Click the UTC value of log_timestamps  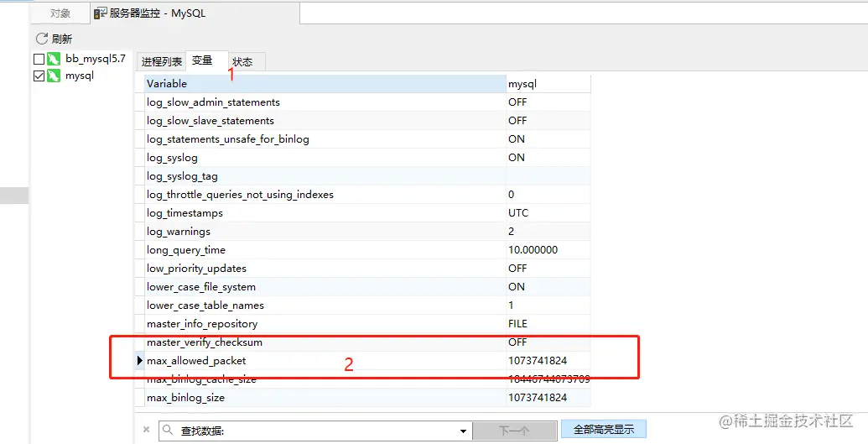[x=518, y=213]
